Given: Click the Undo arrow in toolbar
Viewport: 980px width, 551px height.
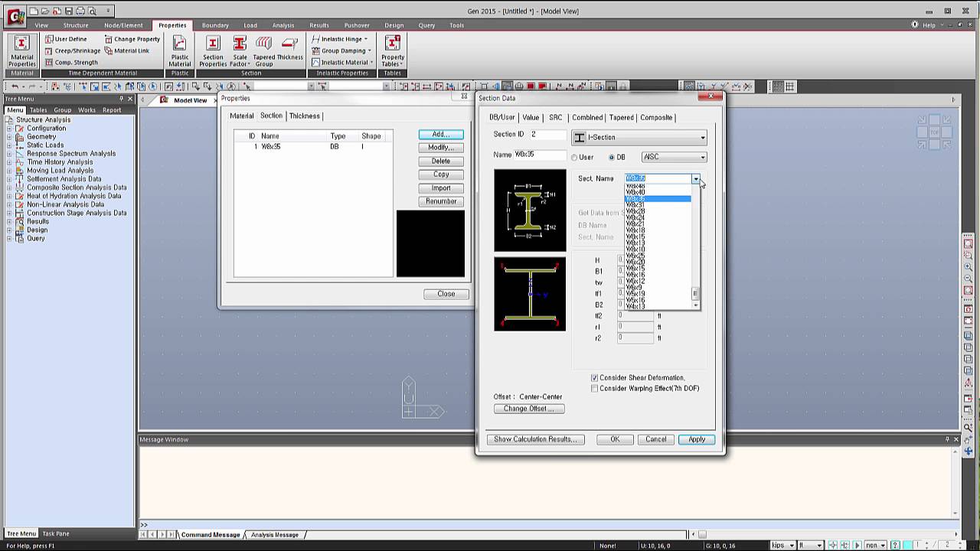Looking at the screenshot, I should point(15,86).
